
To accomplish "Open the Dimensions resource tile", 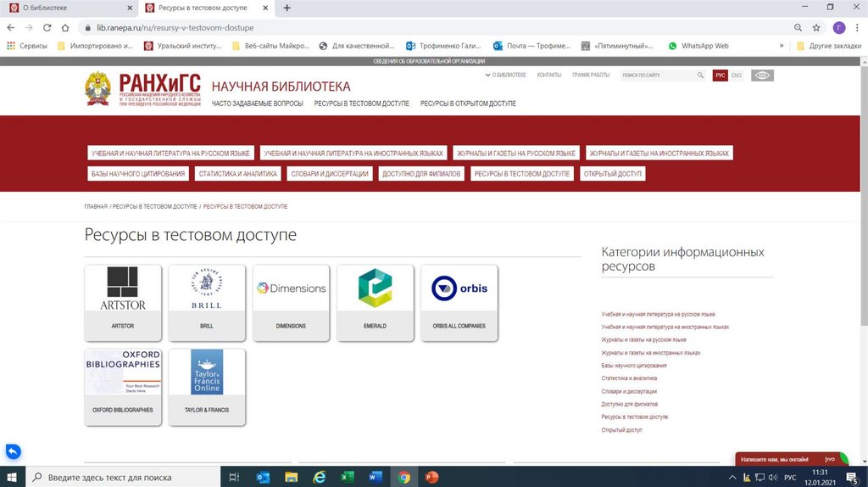I will tap(291, 303).
